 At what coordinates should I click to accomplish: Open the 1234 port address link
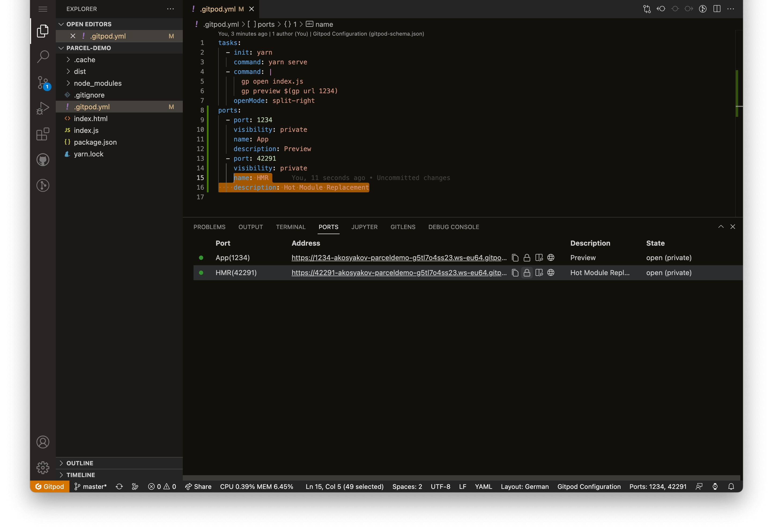pyautogui.click(x=399, y=258)
